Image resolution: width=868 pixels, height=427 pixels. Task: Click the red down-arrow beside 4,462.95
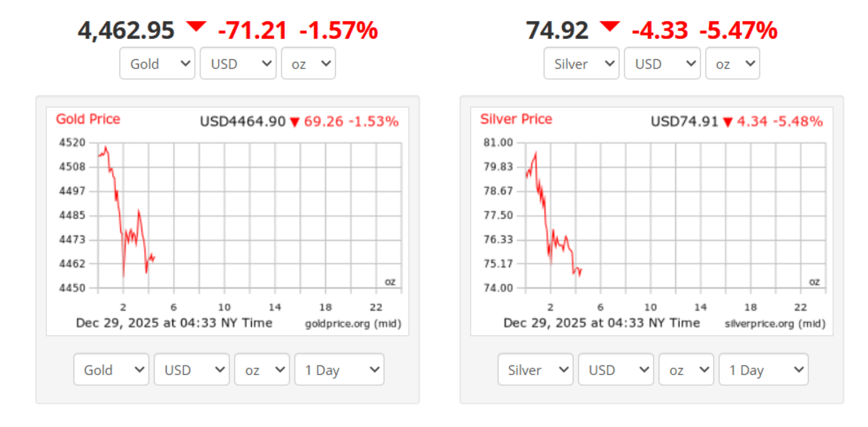click(x=196, y=27)
